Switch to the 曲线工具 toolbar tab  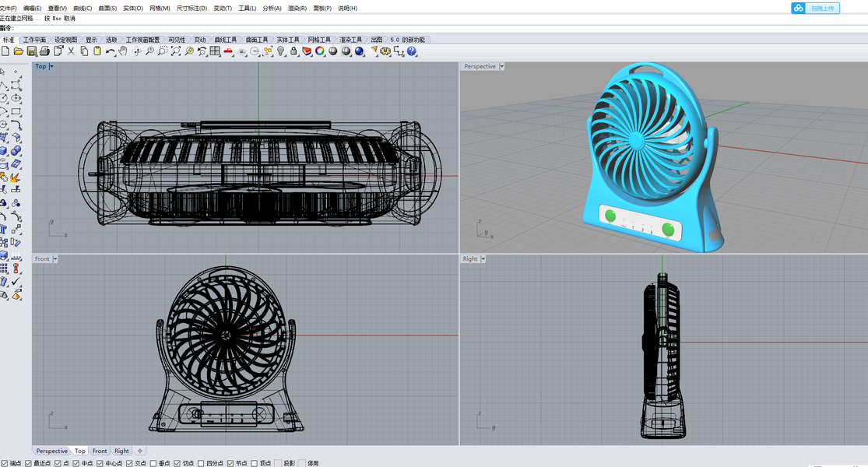coord(225,40)
